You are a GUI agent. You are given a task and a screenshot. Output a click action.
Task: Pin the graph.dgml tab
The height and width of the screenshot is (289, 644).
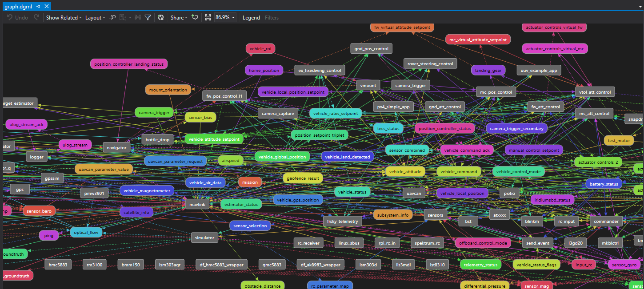(39, 7)
